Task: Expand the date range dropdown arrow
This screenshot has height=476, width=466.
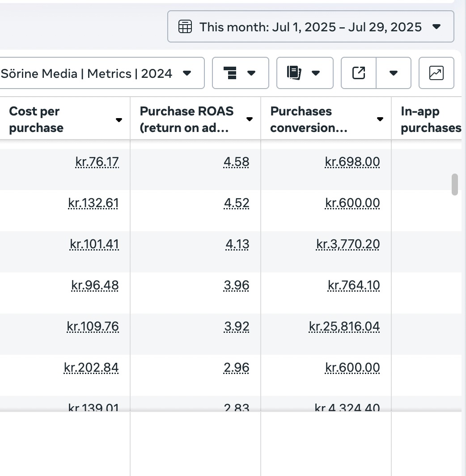Action: (x=437, y=27)
